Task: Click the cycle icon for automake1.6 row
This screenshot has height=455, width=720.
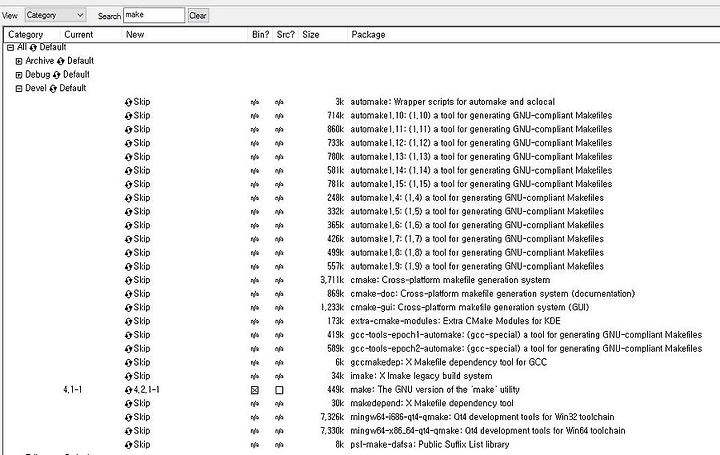Action: [128, 226]
